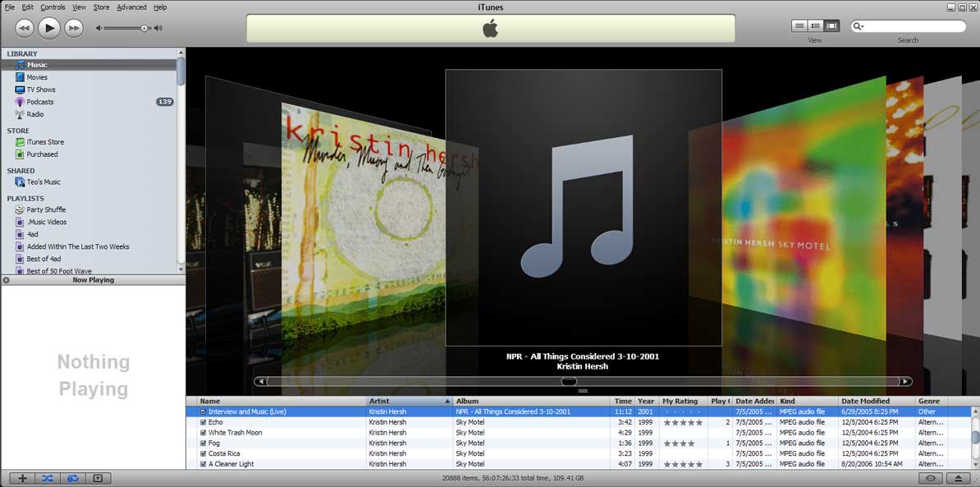Viewport: 980px width, 487px height.
Task: Sort by the Album column header
Action: point(532,401)
